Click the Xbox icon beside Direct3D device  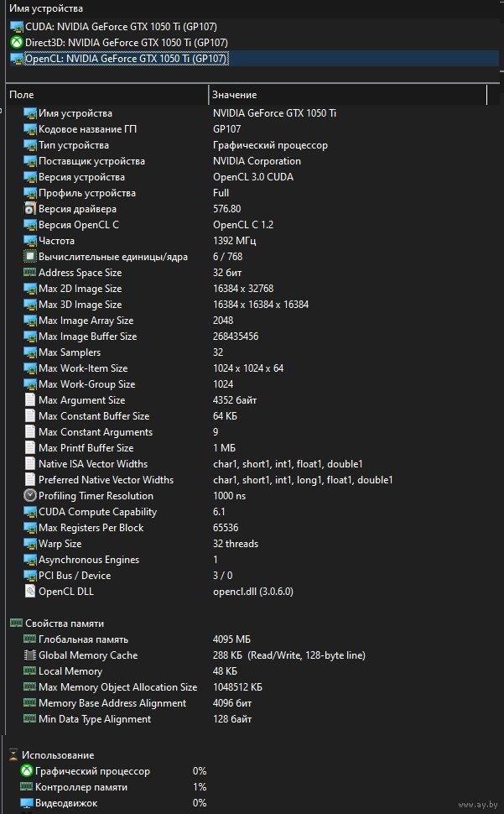coord(16,42)
